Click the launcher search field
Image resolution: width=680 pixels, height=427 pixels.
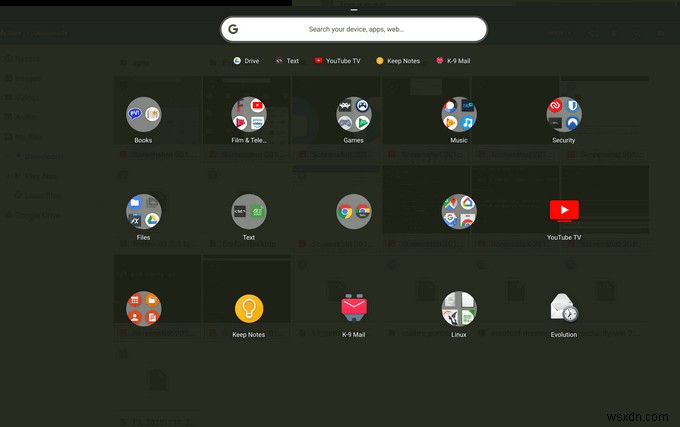point(353,29)
